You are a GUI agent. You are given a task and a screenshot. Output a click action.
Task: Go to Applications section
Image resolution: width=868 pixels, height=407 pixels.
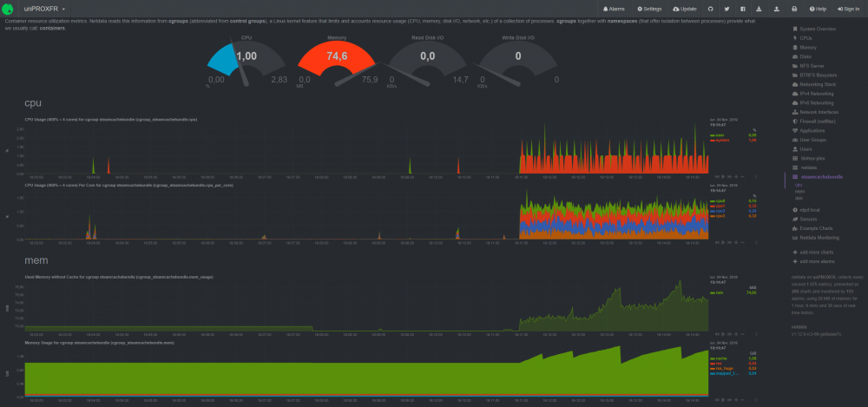point(809,131)
